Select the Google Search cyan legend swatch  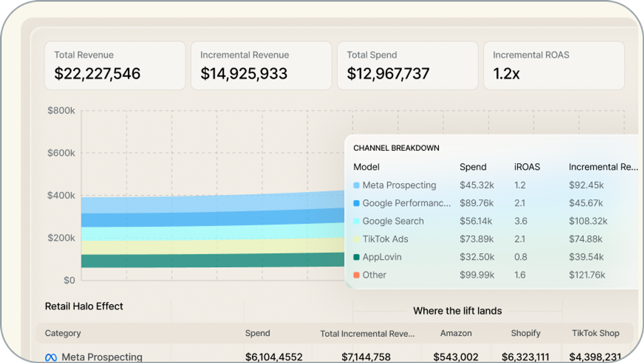coord(357,221)
